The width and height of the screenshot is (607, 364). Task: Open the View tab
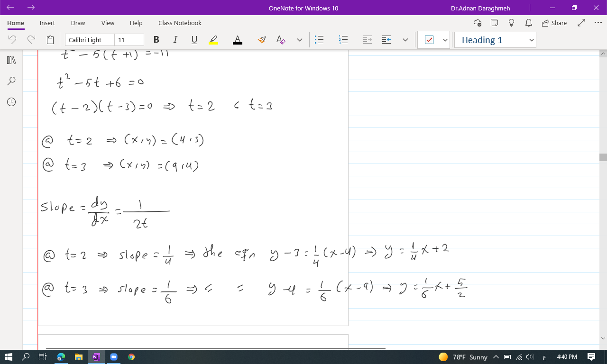108,23
